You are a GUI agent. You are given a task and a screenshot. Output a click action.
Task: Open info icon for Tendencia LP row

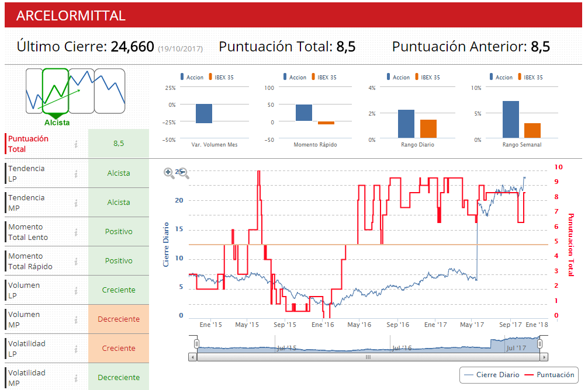[x=76, y=173]
